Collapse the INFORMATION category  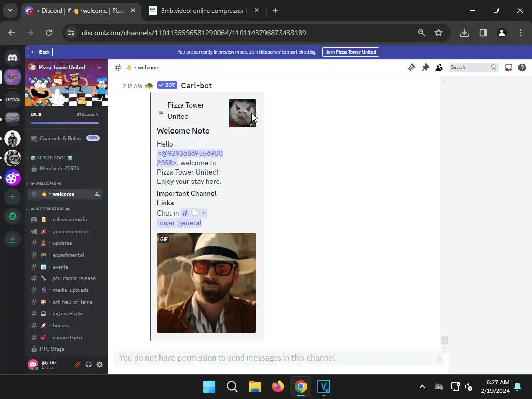tap(48, 209)
